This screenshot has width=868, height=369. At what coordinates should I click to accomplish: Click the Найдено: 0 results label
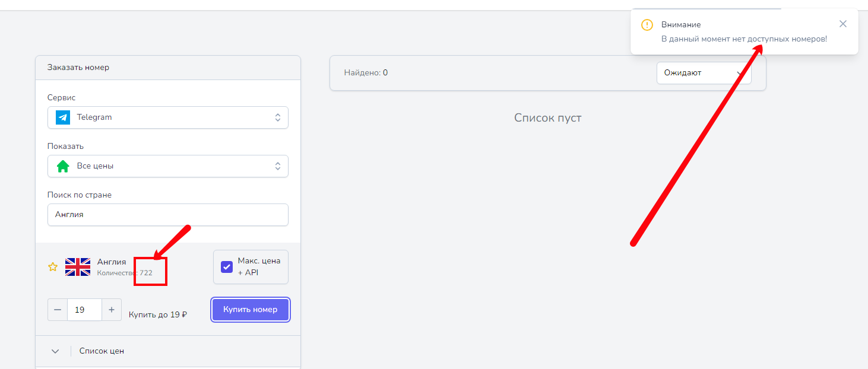(x=366, y=73)
